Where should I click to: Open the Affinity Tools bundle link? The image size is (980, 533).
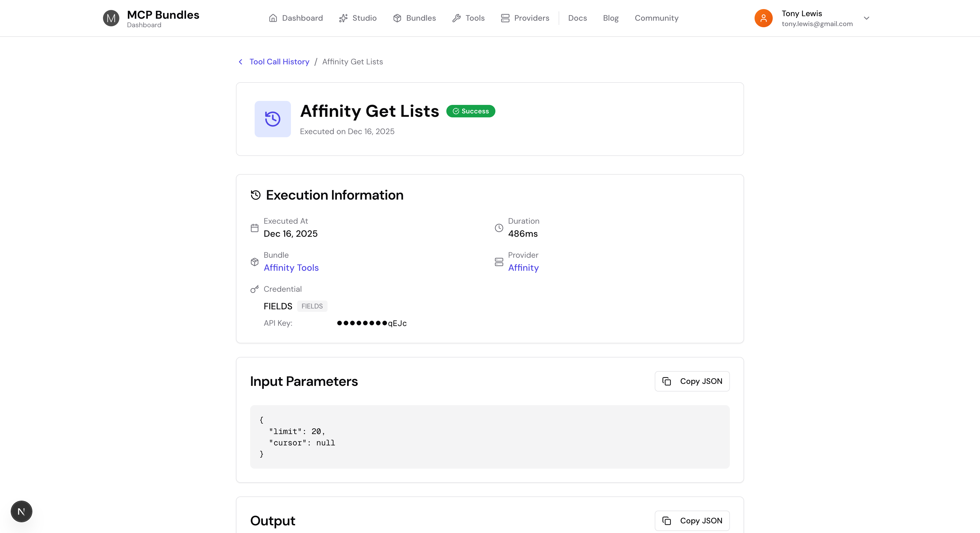(291, 267)
